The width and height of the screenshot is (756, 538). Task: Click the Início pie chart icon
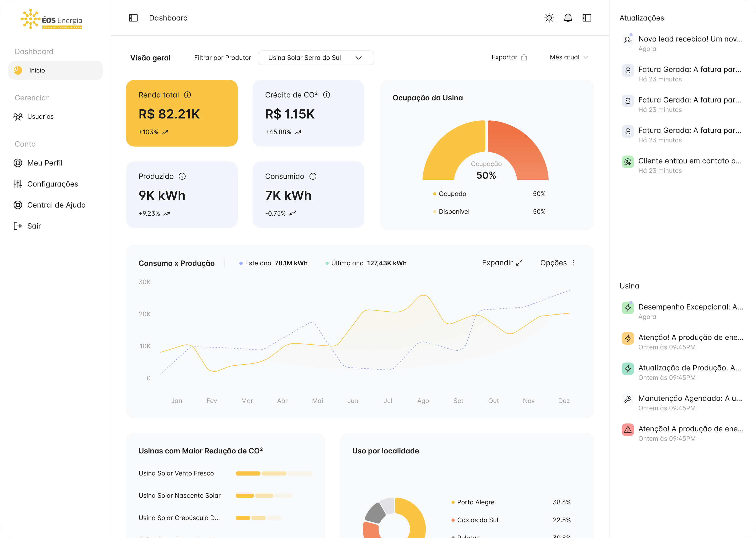click(x=18, y=70)
